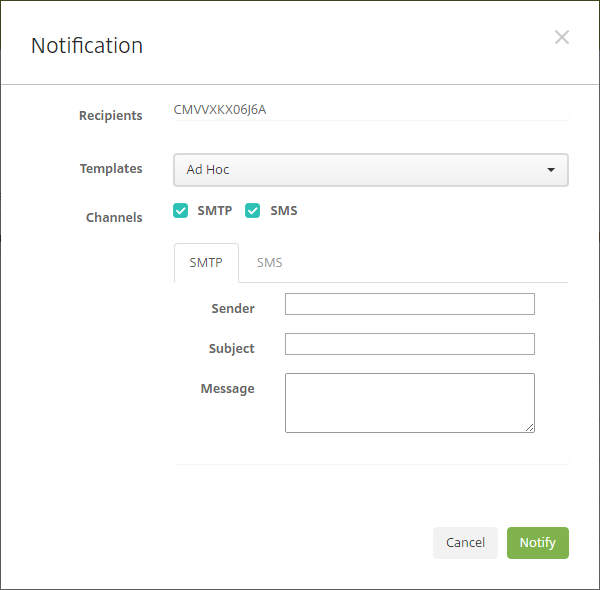The image size is (600, 590).
Task: Click the SMS checkbox label text
Action: [x=283, y=211]
